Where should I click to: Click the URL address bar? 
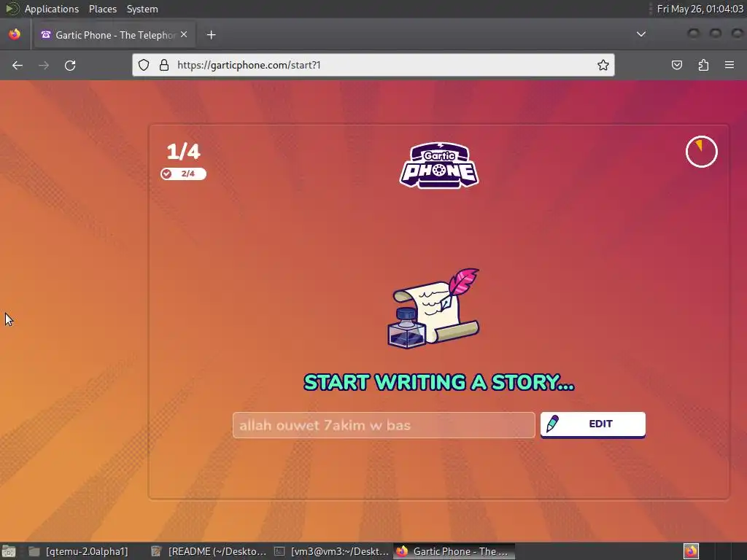(x=373, y=65)
